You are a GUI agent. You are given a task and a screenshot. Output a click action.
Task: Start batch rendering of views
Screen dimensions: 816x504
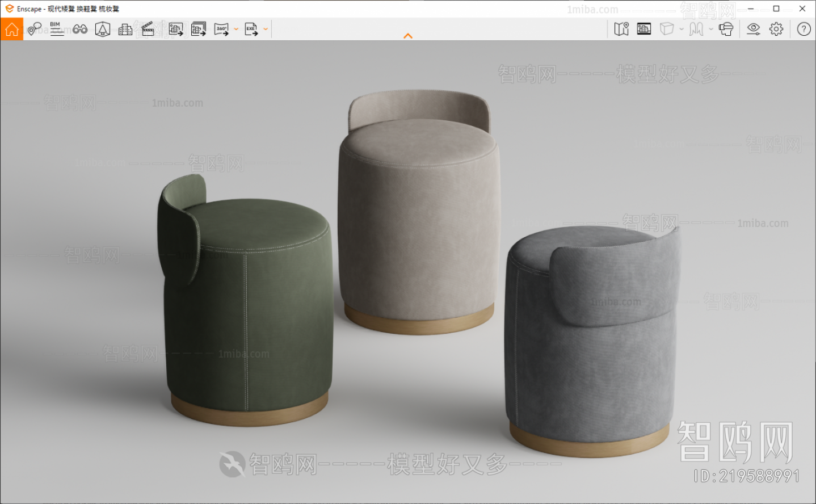199,29
